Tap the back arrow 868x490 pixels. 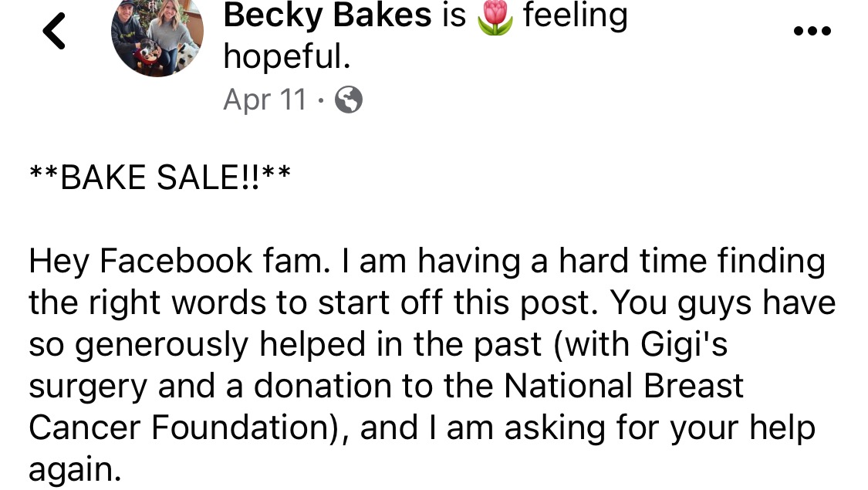pyautogui.click(x=55, y=32)
